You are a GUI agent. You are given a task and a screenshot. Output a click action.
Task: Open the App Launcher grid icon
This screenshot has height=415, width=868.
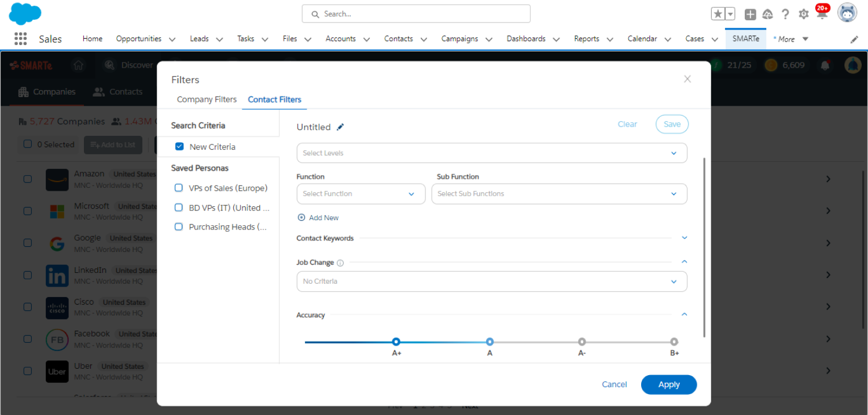21,39
